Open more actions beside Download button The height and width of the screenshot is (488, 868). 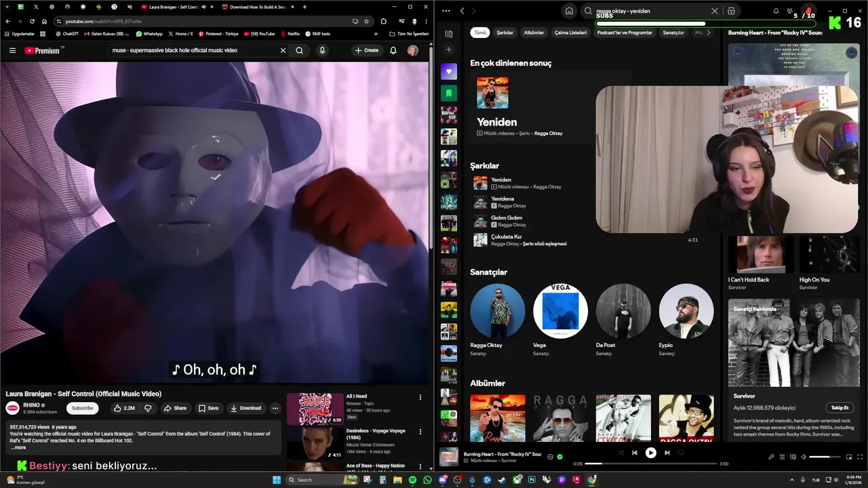275,408
